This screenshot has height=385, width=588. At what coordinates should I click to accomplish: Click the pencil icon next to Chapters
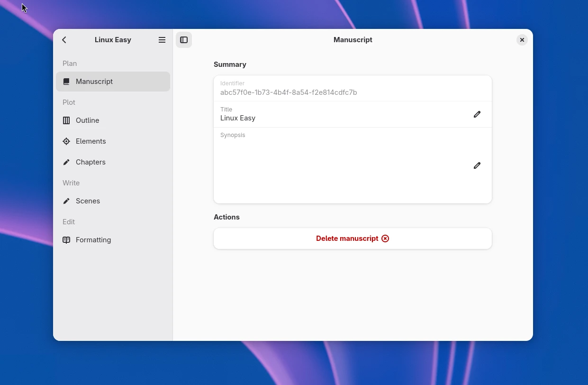pyautogui.click(x=66, y=162)
